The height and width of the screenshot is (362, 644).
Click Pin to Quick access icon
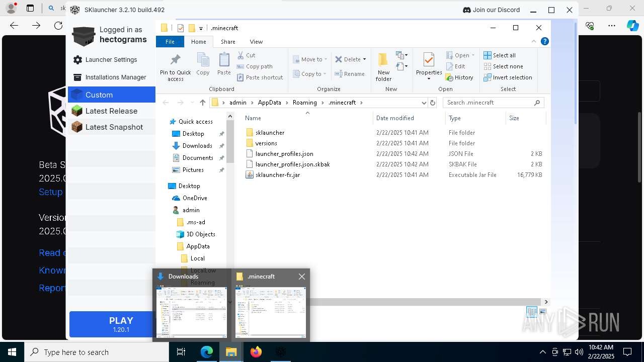(175, 67)
